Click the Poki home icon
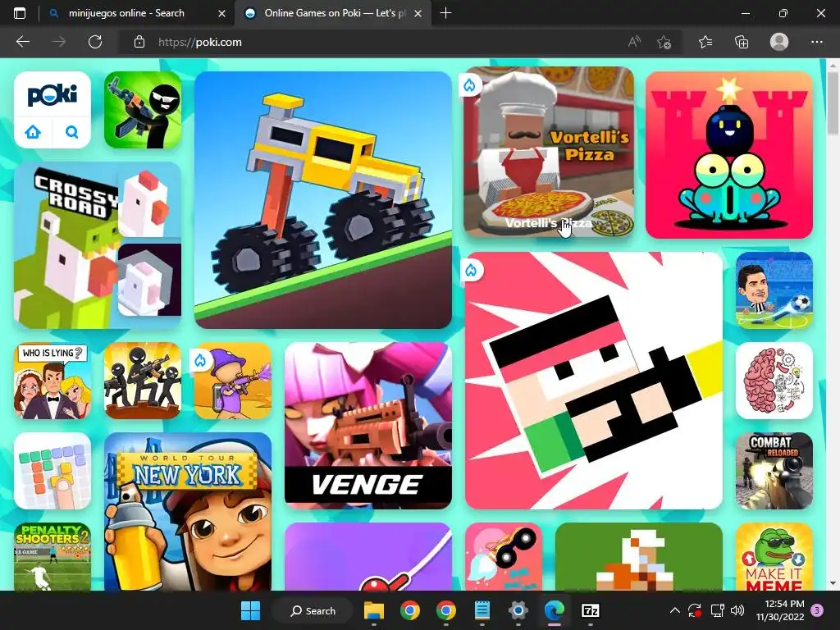The width and height of the screenshot is (840, 630). pyautogui.click(x=33, y=132)
